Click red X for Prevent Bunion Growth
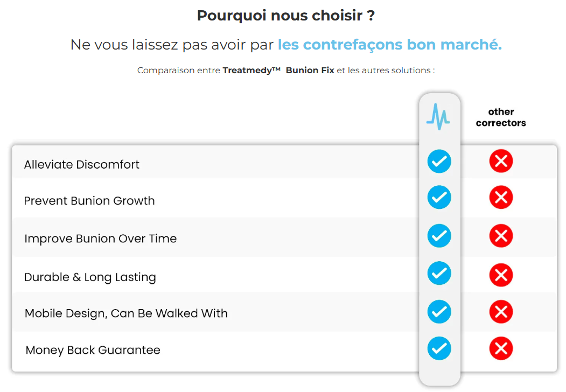Viewport: 566px width, 392px height. coord(501,198)
